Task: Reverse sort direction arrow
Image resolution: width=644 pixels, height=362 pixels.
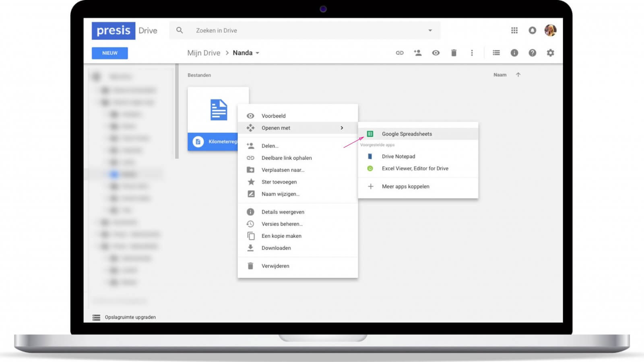Action: coord(518,75)
